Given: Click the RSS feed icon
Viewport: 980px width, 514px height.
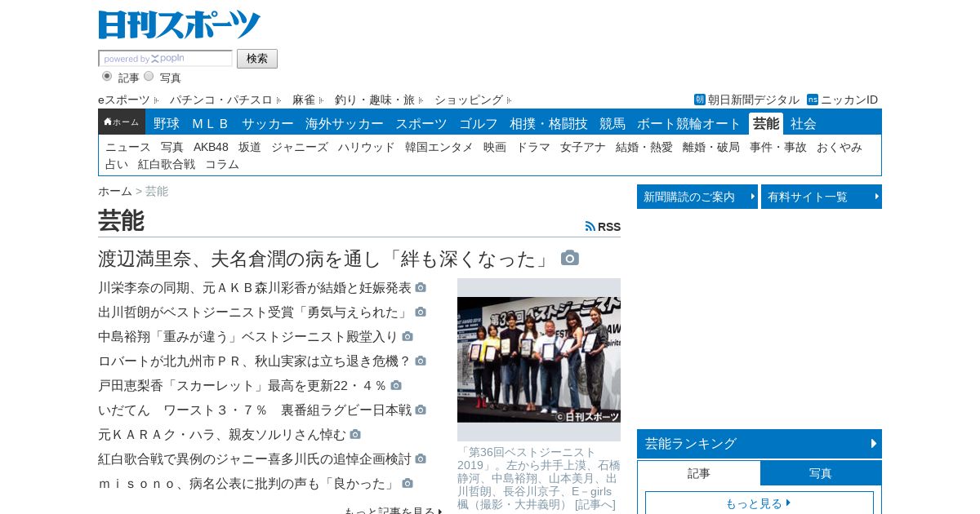Looking at the screenshot, I should 590,226.
